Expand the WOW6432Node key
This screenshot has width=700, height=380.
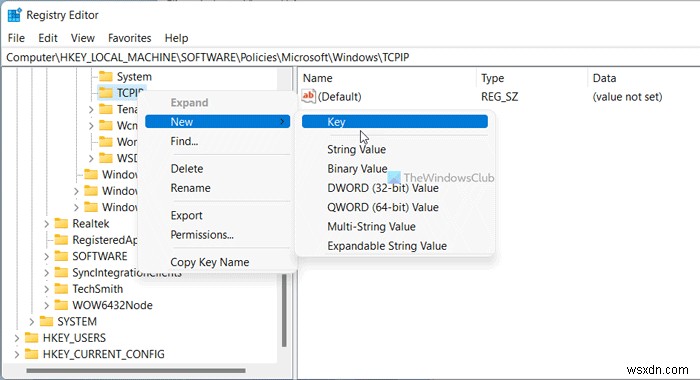tap(46, 305)
